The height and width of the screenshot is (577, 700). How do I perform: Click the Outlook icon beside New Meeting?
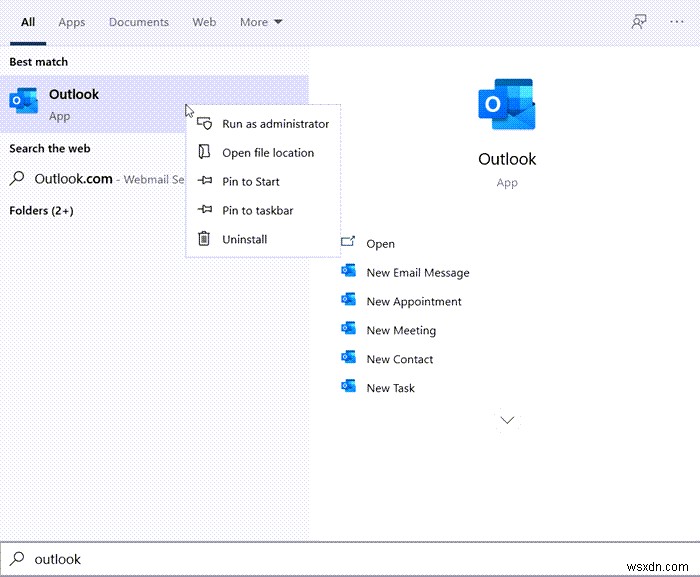tap(348, 328)
